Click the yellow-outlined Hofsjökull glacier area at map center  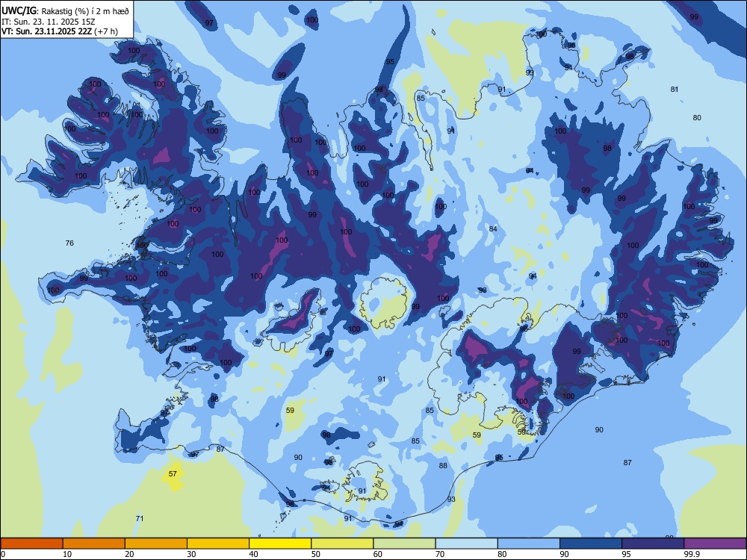385,304
